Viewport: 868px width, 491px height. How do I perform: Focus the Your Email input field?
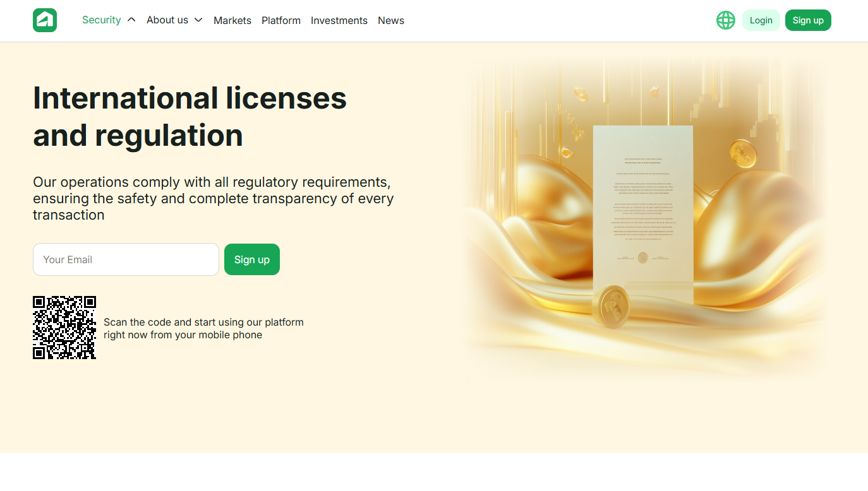click(x=126, y=259)
